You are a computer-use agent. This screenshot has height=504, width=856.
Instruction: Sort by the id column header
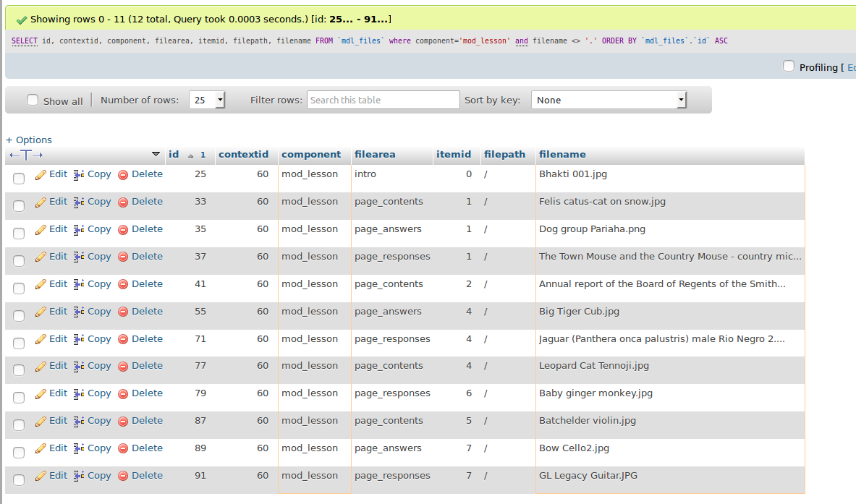coord(174,154)
